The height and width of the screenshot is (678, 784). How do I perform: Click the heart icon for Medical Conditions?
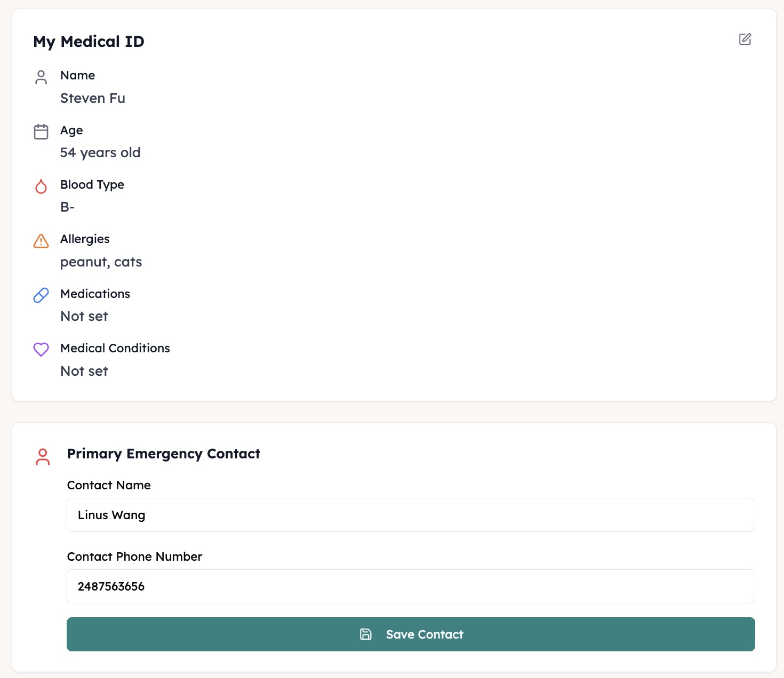41,350
